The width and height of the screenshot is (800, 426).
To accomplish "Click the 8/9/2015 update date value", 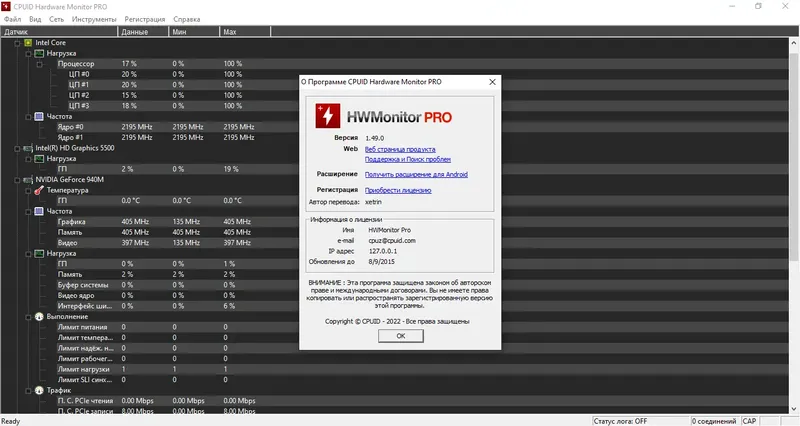I will tap(382, 262).
